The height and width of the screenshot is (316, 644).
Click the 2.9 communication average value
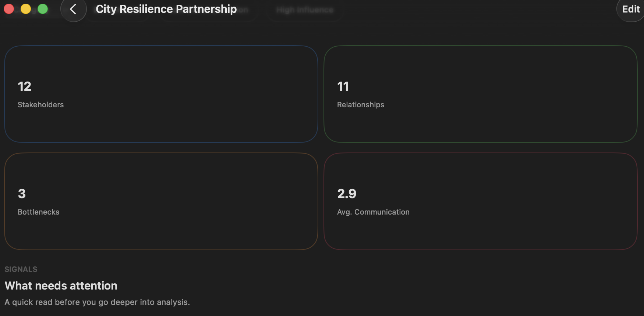347,194
